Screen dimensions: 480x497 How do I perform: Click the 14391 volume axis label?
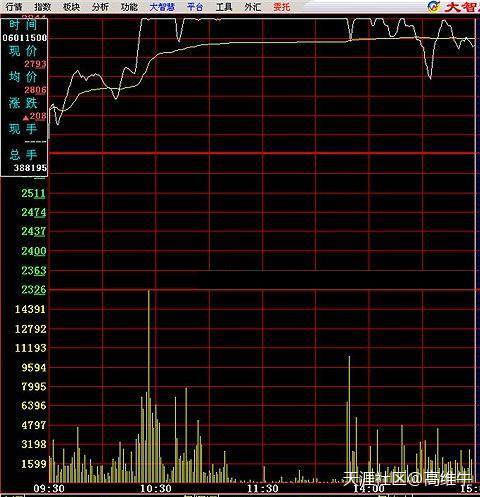[30, 309]
